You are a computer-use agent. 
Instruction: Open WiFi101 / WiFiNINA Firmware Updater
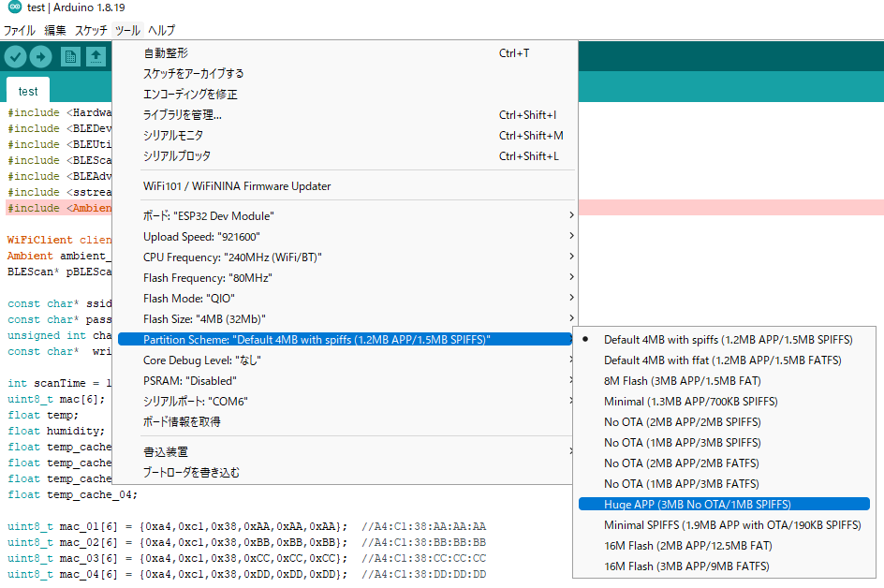pos(345,186)
